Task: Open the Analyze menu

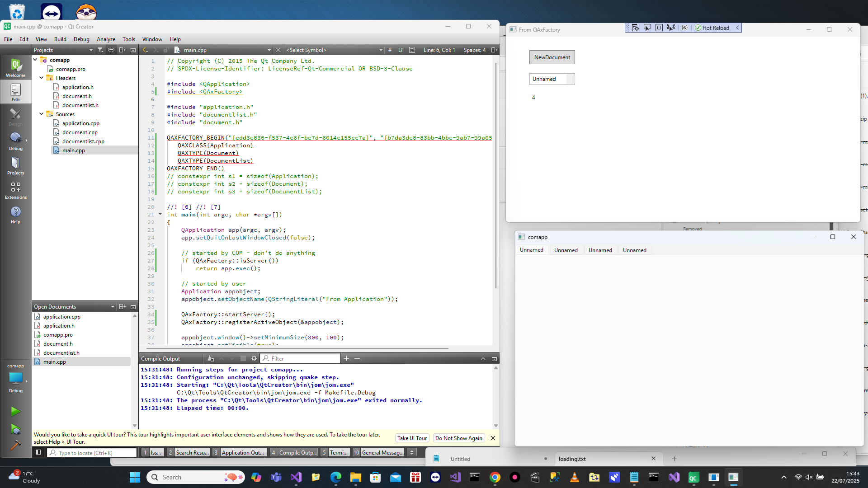Action: tap(106, 39)
